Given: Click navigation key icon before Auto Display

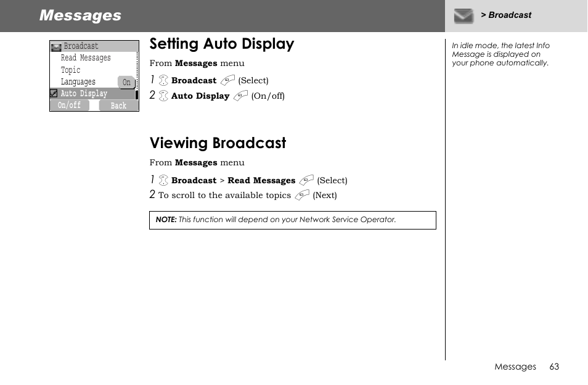Looking at the screenshot, I should click(x=163, y=96).
